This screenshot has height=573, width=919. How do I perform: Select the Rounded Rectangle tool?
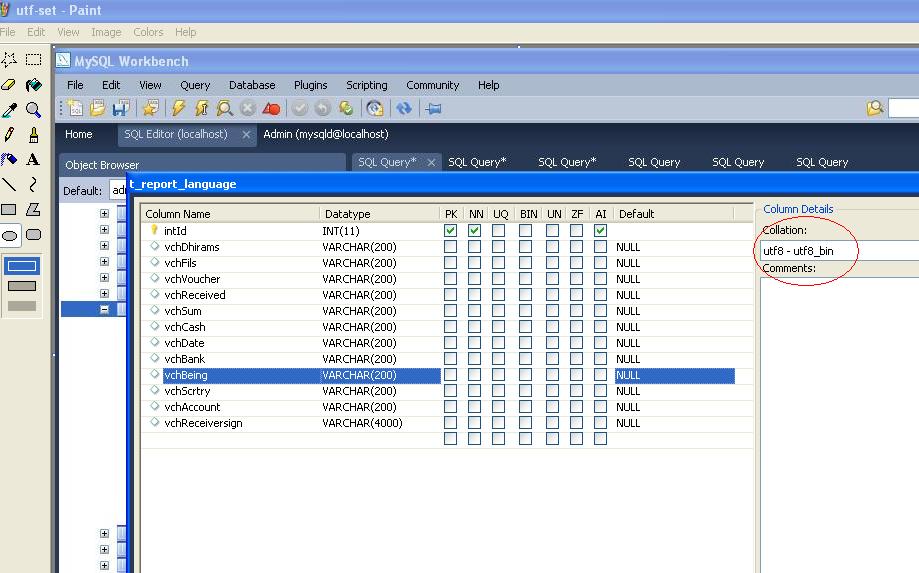[33, 235]
